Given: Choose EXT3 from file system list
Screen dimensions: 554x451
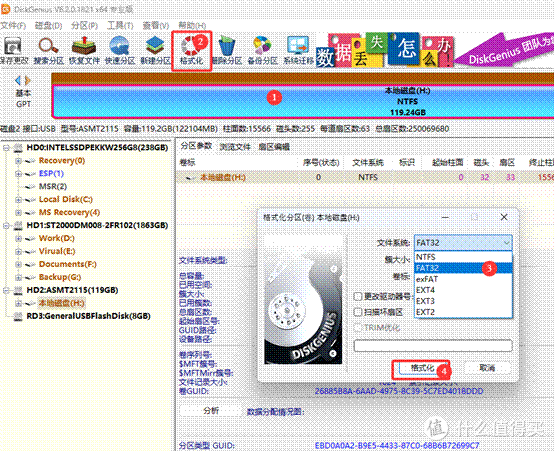Looking at the screenshot, I should [x=463, y=301].
